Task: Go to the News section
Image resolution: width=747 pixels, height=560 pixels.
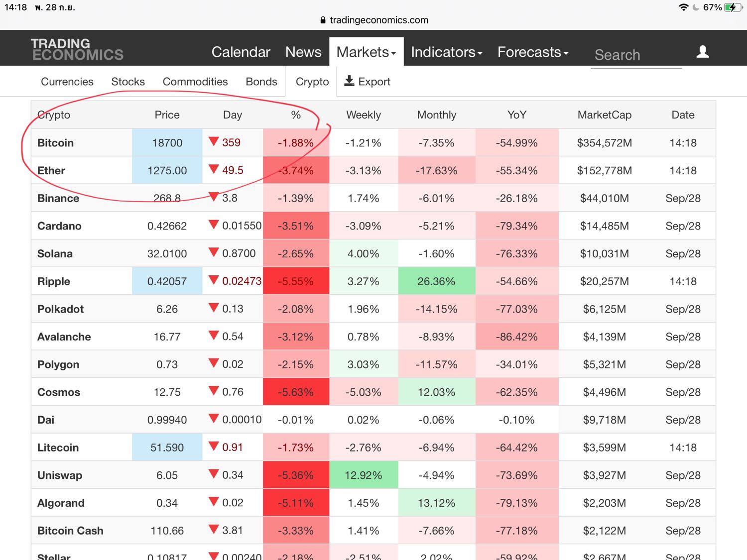Action: [303, 52]
